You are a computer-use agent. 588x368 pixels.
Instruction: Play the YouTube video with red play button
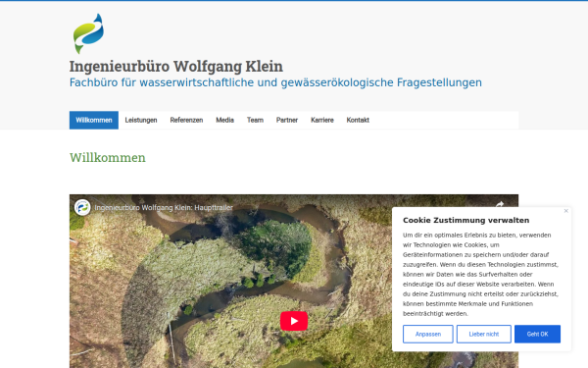pos(294,321)
